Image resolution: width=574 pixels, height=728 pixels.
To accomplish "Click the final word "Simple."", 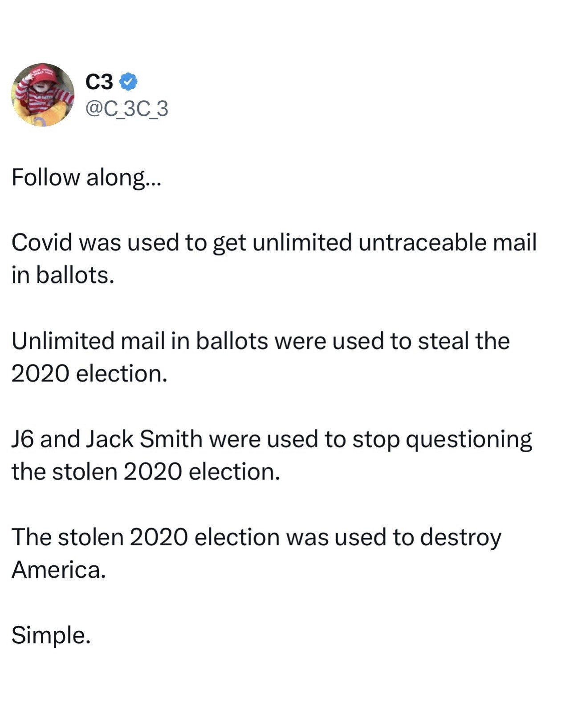I will point(51,635).
